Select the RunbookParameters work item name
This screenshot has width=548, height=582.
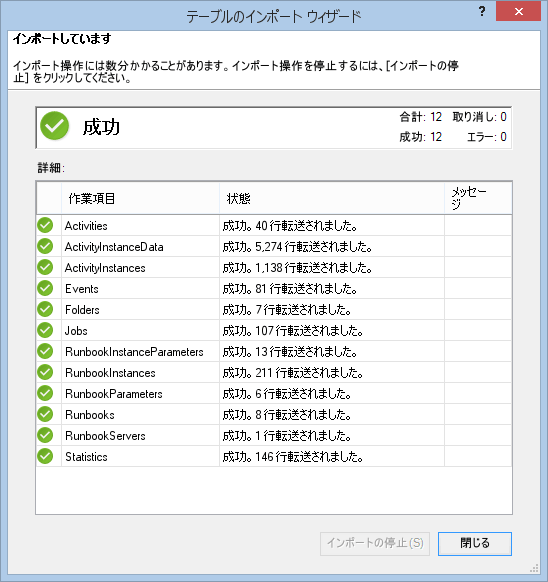(114, 394)
